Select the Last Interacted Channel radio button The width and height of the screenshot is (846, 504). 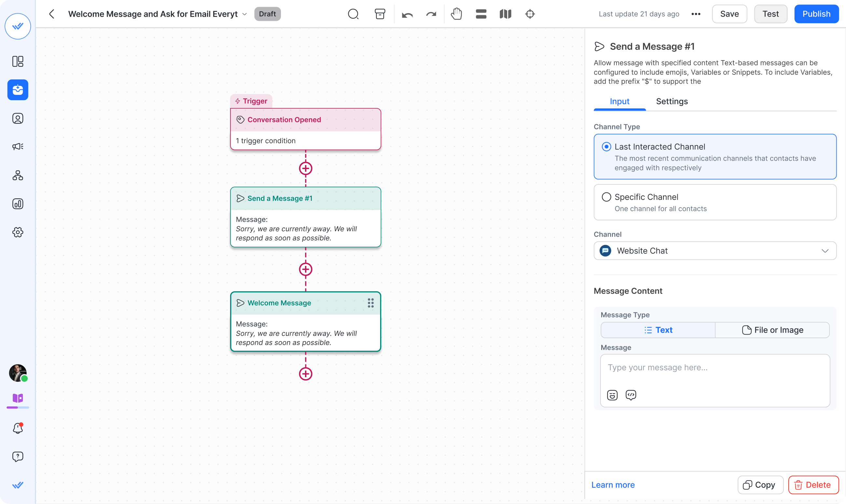pos(606,146)
